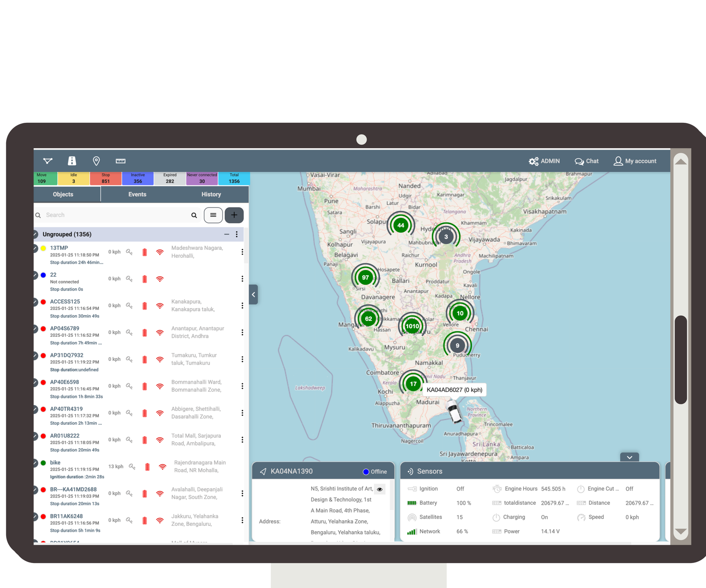Screen dimensions: 706x588
Task: Collapse the left objects side panel
Action: (x=254, y=294)
